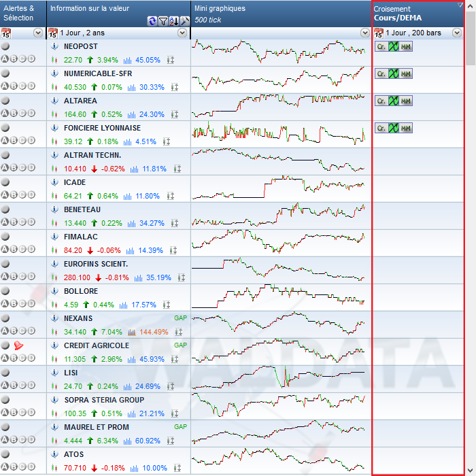The height and width of the screenshot is (476, 476).
Task: Toggle alert A for EUROFINS SCIENT.
Action: point(5,276)
